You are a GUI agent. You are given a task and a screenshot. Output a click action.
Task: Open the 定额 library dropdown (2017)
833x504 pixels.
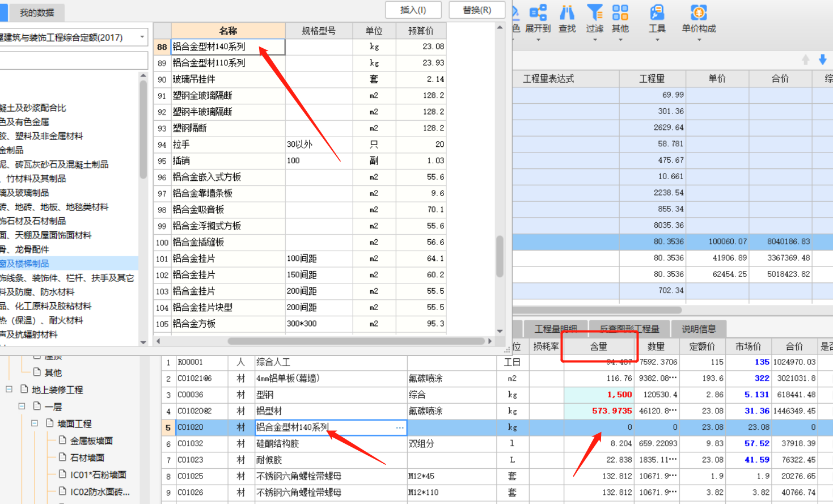pyautogui.click(x=142, y=37)
